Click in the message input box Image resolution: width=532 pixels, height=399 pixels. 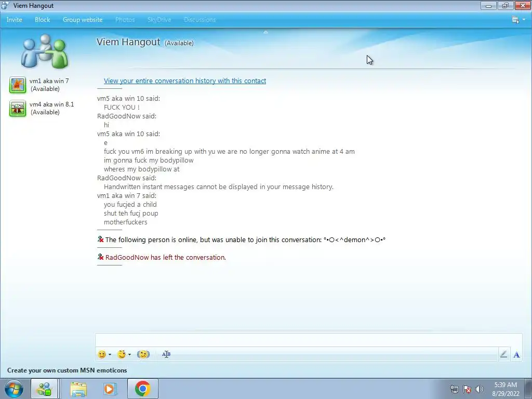[x=308, y=340]
